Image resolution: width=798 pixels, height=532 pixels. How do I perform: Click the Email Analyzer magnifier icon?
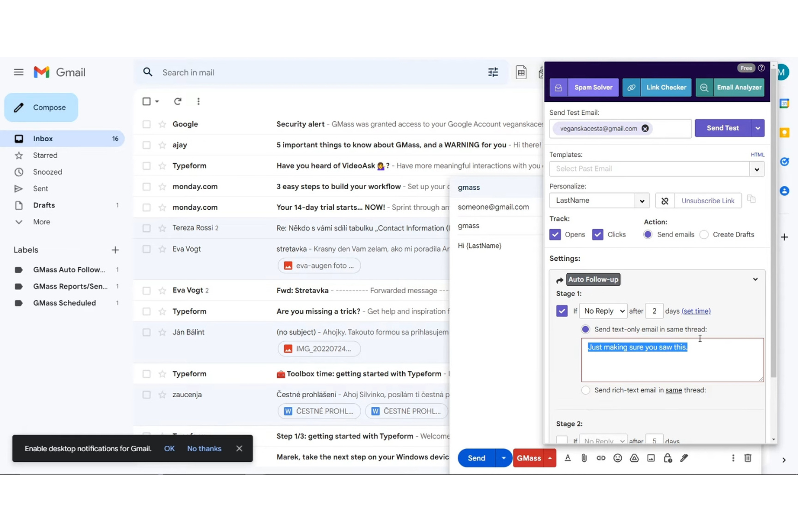(x=704, y=87)
